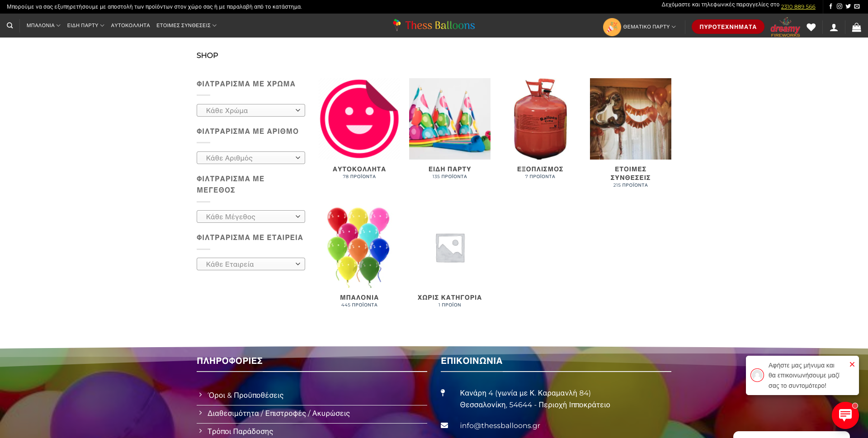The image size is (868, 438).
Task: Open the Κάθε Χρώμα color filter dropdown
Action: tap(250, 110)
